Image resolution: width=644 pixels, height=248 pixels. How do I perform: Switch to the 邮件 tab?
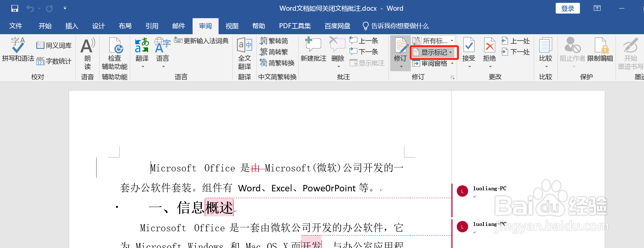[x=179, y=26]
